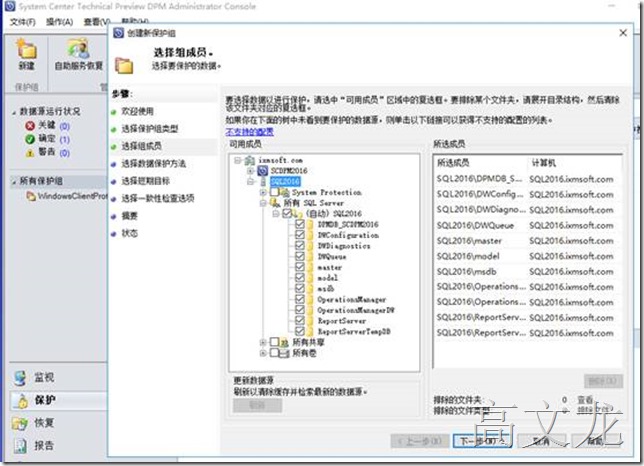Check the 所有共享 checkbox
644x466 pixels.
[274, 342]
